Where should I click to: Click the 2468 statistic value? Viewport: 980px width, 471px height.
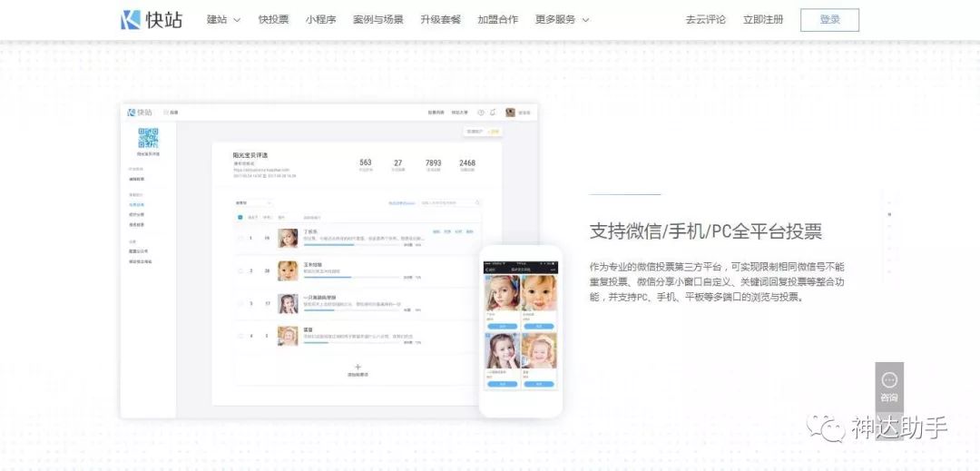467,162
